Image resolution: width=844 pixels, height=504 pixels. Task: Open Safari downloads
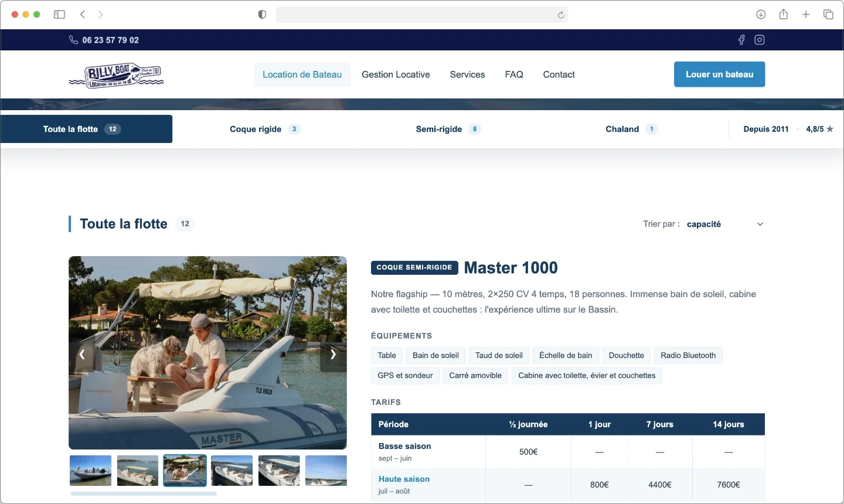[x=761, y=14]
